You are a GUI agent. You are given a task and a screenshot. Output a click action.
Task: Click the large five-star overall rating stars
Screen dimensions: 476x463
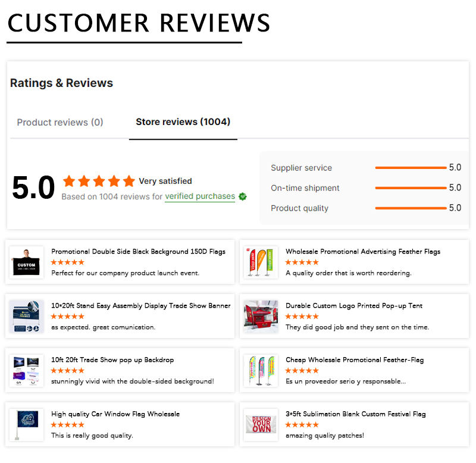[99, 182]
